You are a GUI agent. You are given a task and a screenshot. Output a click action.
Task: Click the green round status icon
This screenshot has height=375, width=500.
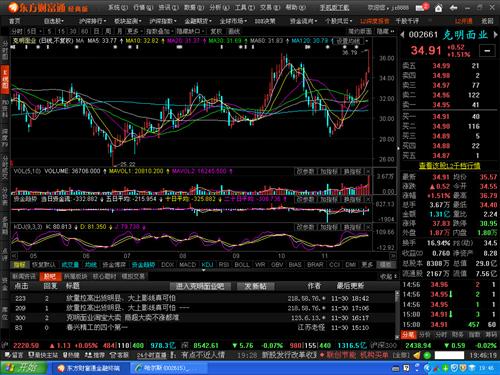click(427, 355)
